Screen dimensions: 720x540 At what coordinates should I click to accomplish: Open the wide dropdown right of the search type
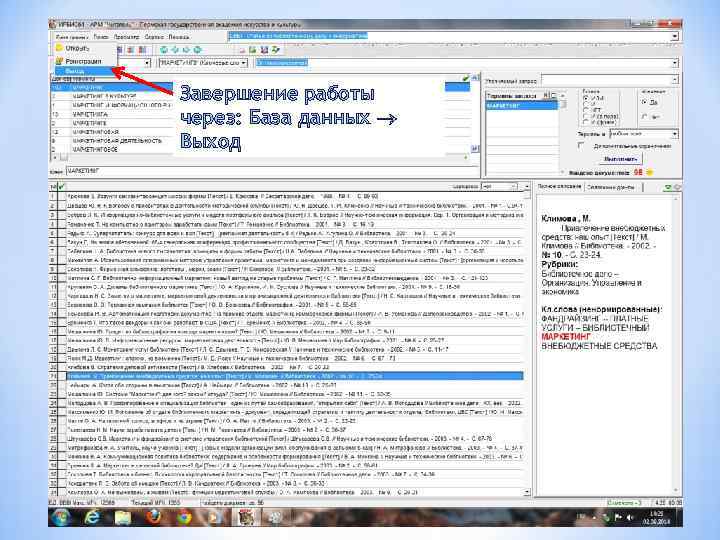pos(675,63)
